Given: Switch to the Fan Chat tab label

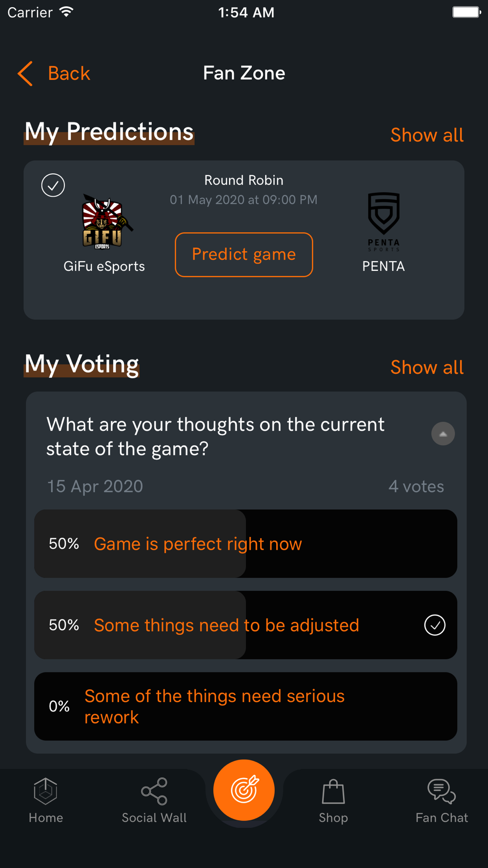Looking at the screenshot, I should (x=442, y=818).
